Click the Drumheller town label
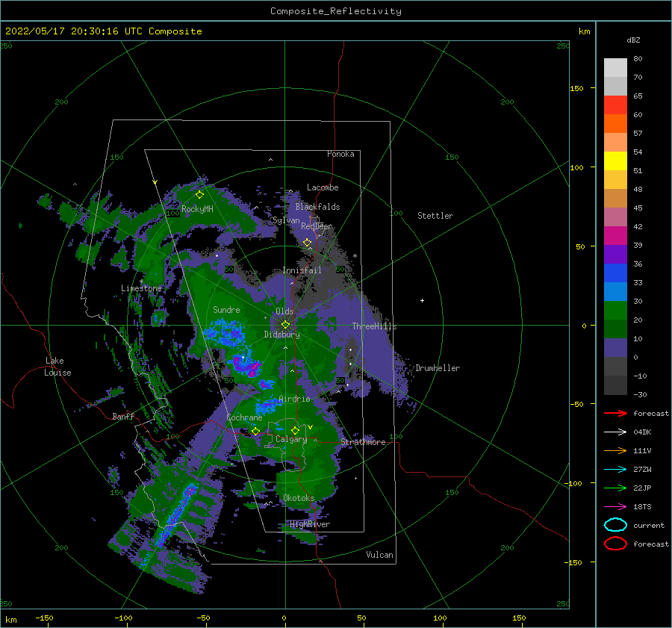 click(438, 368)
